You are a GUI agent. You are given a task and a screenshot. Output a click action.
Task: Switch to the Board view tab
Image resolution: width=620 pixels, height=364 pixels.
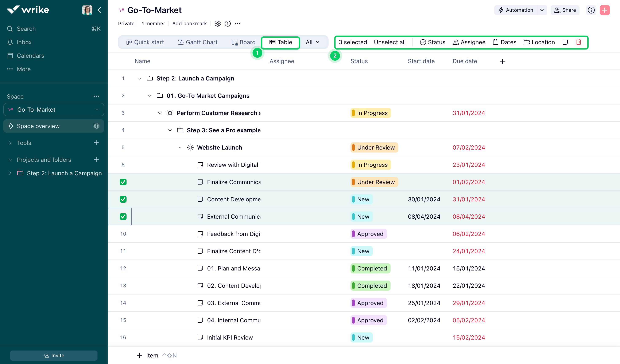click(x=244, y=42)
